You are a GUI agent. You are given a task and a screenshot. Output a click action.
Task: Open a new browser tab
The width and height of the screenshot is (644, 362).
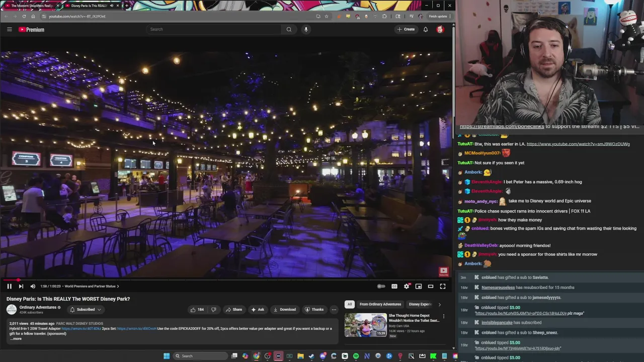click(127, 6)
